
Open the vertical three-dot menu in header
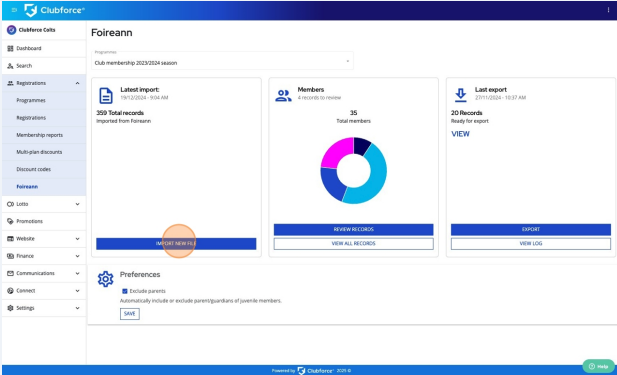point(608,10)
